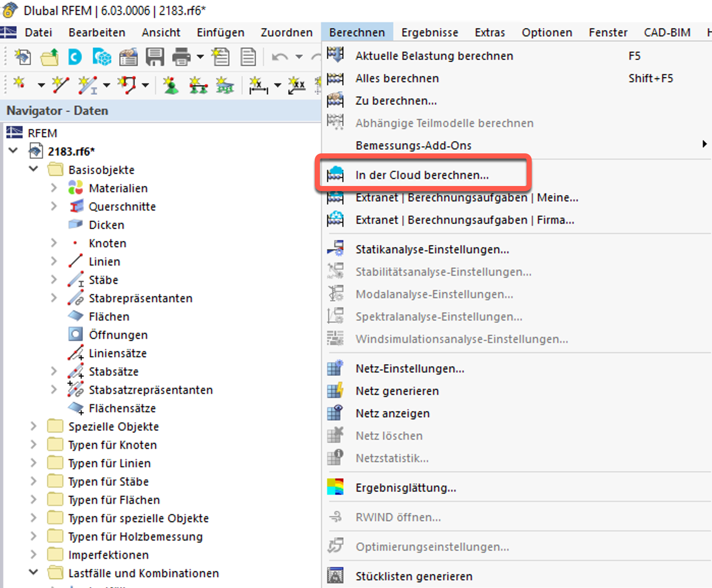Select In der Cloud berechnen...
Screen dimensions: 712x588
click(517, 175)
